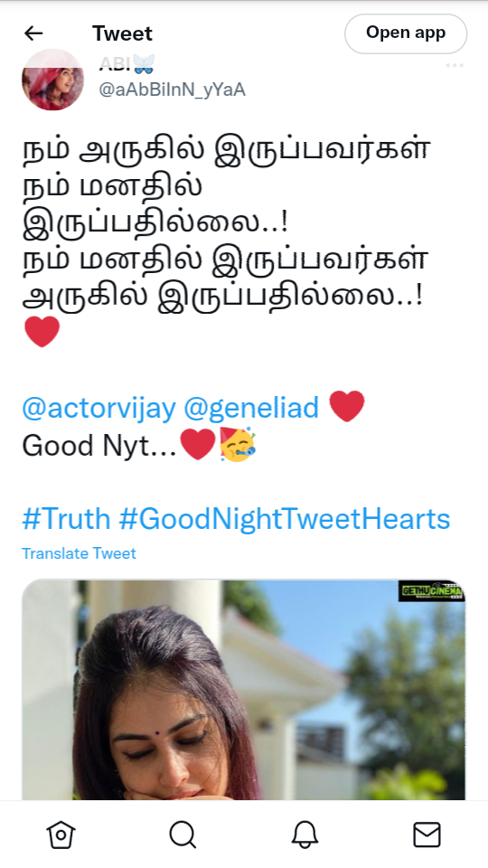Open the tweet's three-dot more menu

[x=455, y=65]
